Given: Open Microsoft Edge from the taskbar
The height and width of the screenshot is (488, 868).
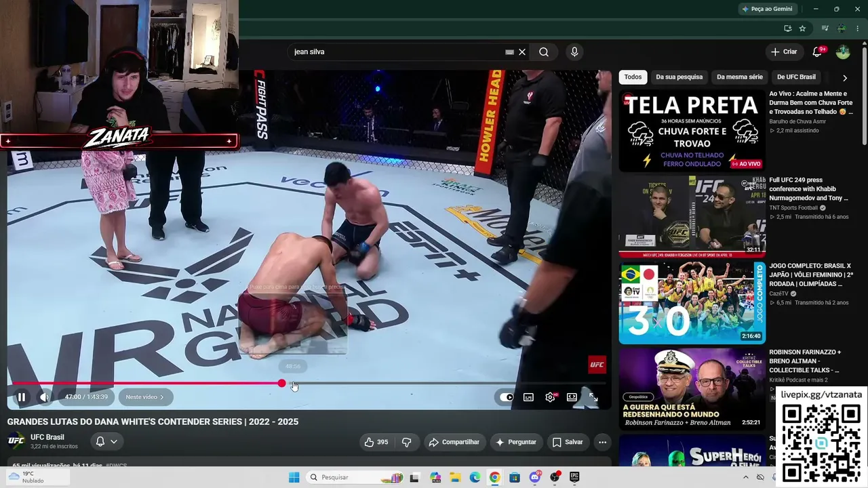Looking at the screenshot, I should pyautogui.click(x=475, y=477).
